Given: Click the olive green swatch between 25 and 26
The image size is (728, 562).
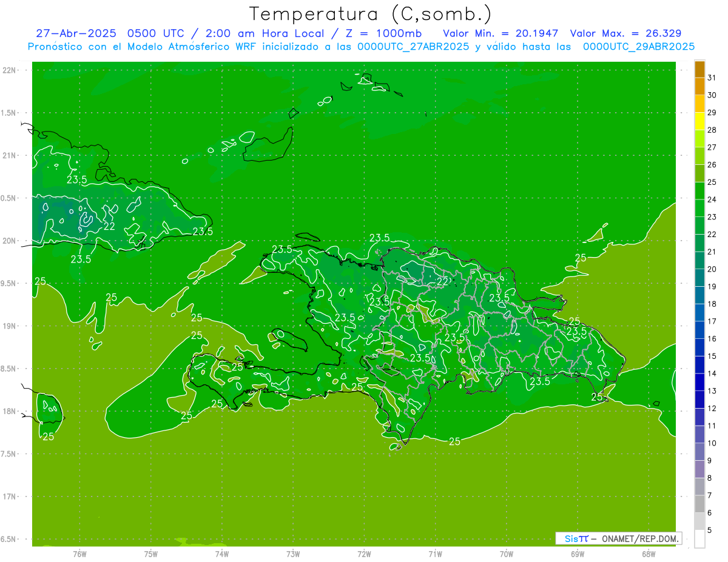Looking at the screenshot, I should pos(699,173).
